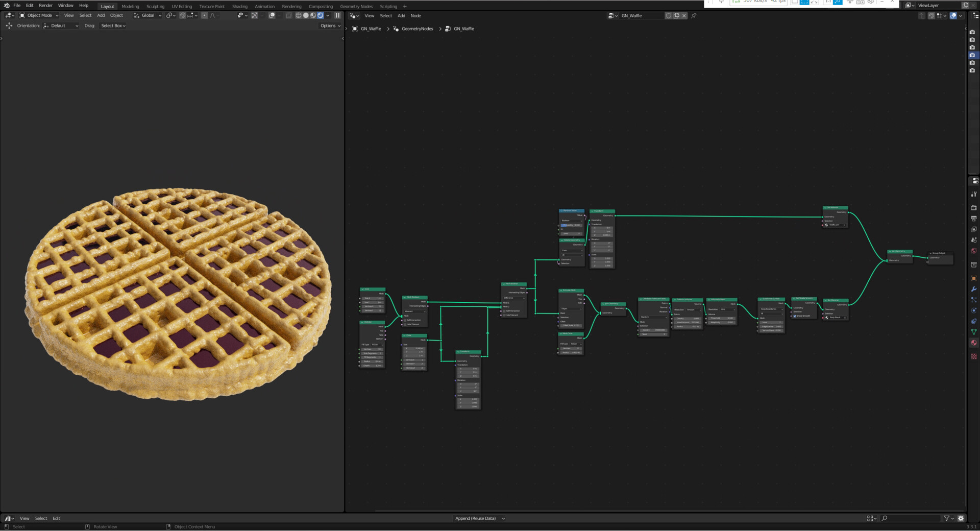Click the GN_Waffle name field in node editor header

(641, 16)
